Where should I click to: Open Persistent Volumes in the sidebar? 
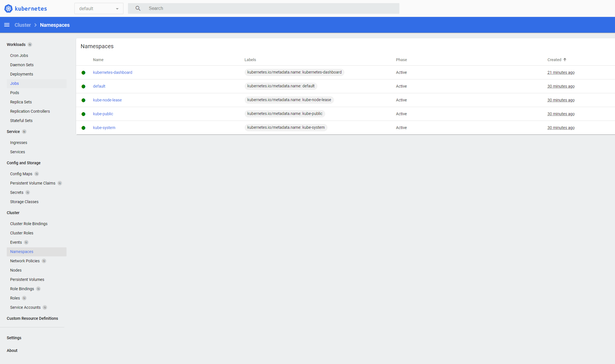(x=27, y=279)
